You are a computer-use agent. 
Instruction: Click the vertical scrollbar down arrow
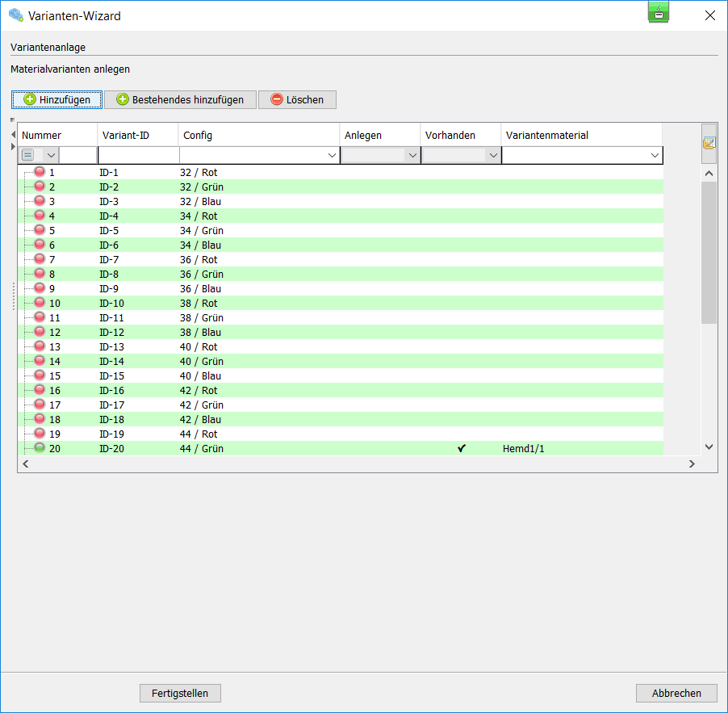click(x=709, y=446)
